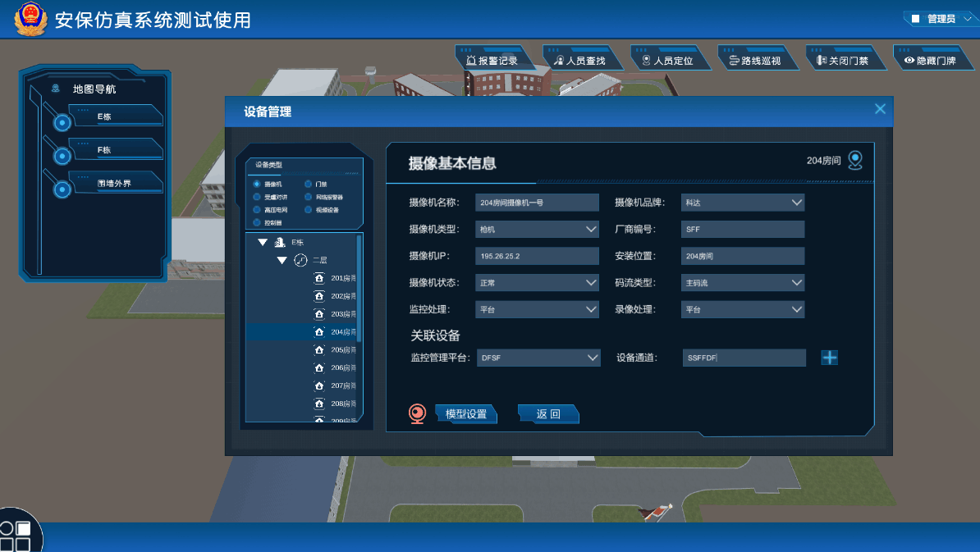Click the plus icon to add device channel
Screen dimensions: 980x552
click(x=829, y=357)
